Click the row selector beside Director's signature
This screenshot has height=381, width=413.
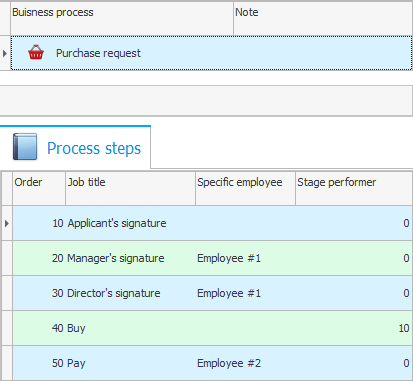pyautogui.click(x=7, y=293)
